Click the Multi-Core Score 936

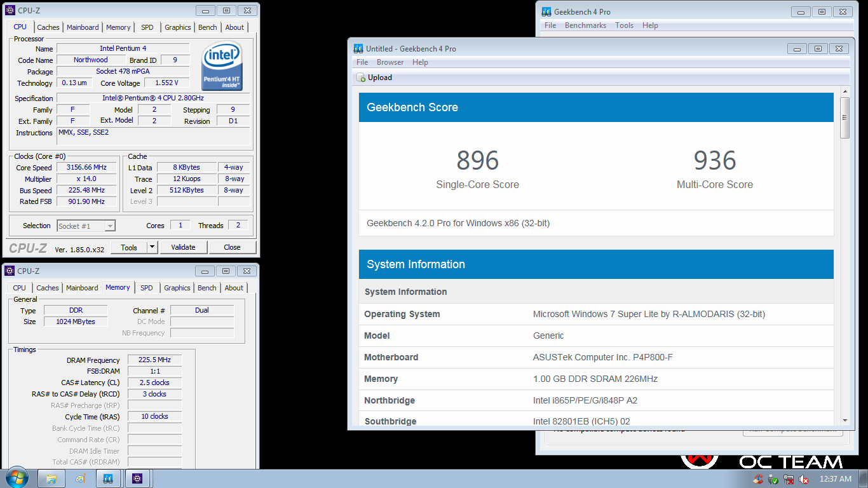click(715, 160)
